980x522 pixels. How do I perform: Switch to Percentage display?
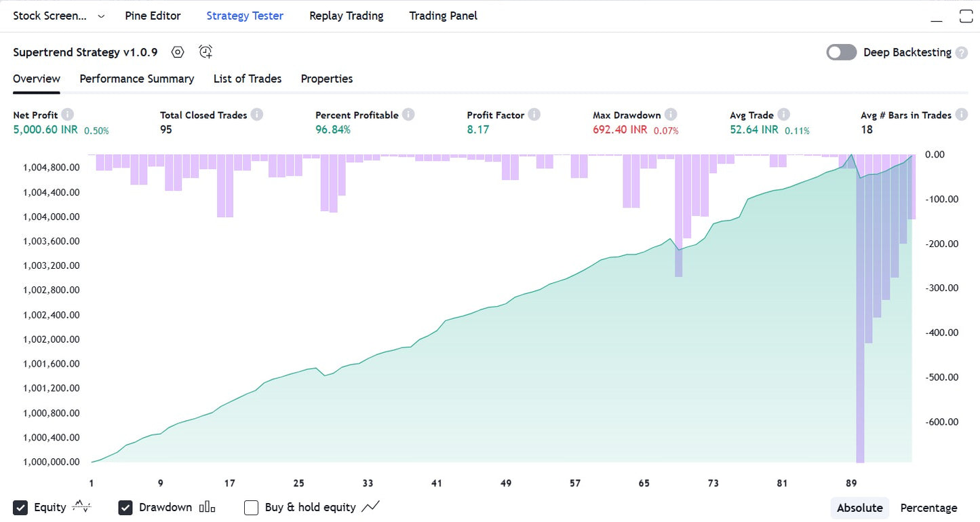click(928, 508)
